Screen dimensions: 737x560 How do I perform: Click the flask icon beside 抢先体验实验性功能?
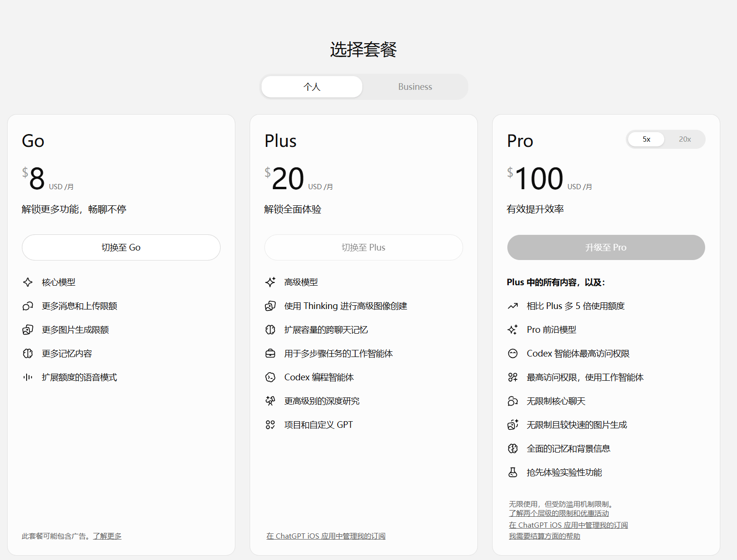(513, 473)
